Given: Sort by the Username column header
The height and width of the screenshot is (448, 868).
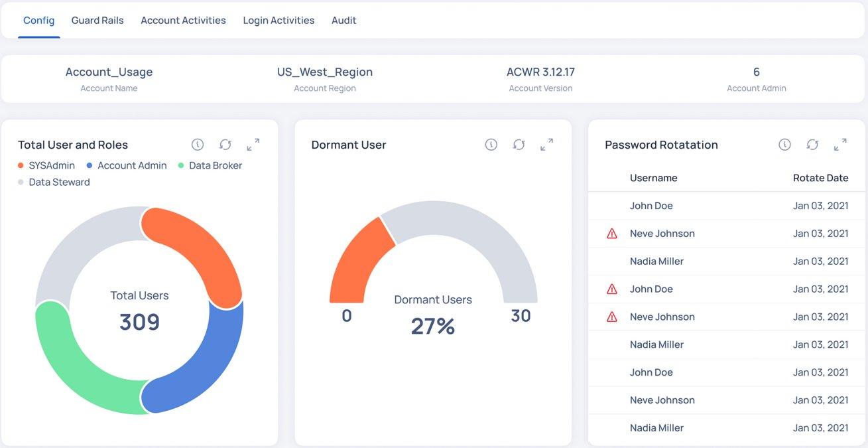Looking at the screenshot, I should tap(654, 178).
